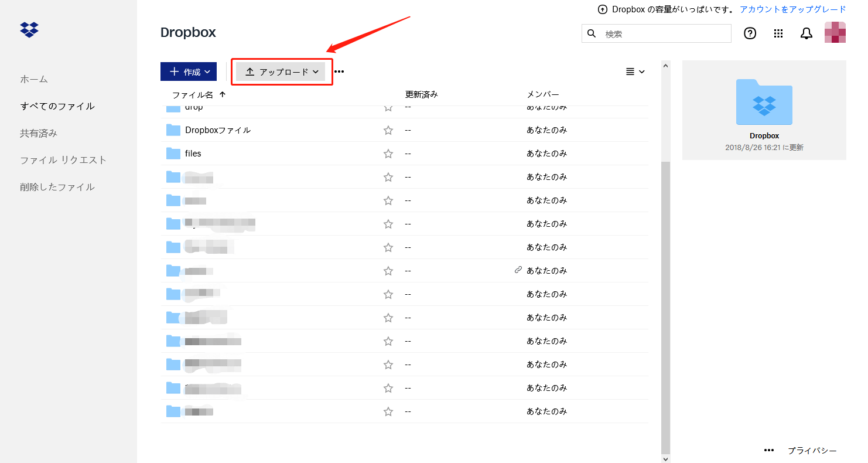This screenshot has height=463, width=868.
Task: Star the Dropboxファイル folder
Action: tap(388, 130)
